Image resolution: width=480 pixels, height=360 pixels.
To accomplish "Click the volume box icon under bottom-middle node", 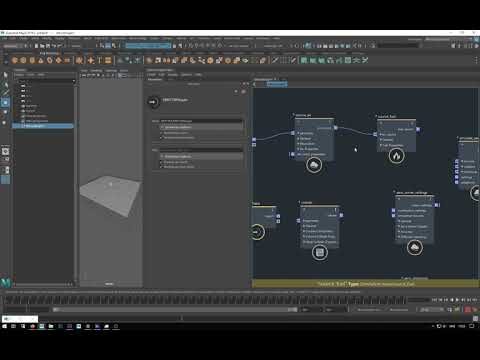I will coord(320,252).
